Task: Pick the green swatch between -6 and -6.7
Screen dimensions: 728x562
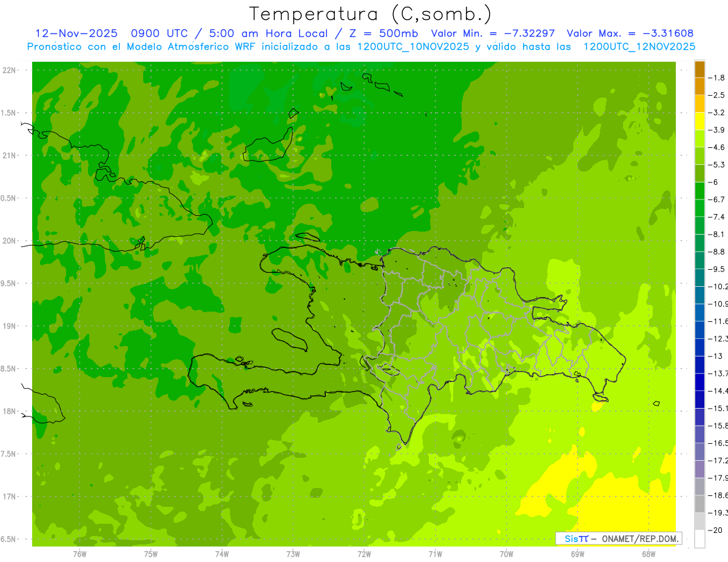Action: click(699, 191)
